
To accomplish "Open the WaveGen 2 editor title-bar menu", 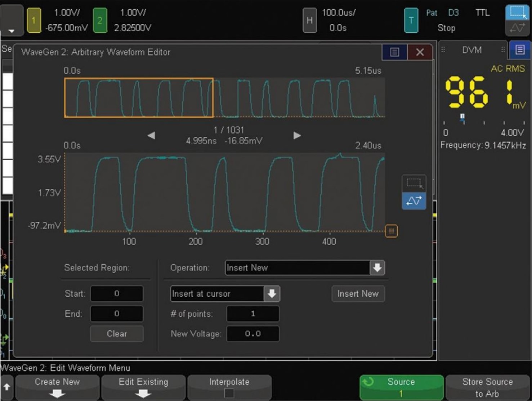I will pos(394,52).
